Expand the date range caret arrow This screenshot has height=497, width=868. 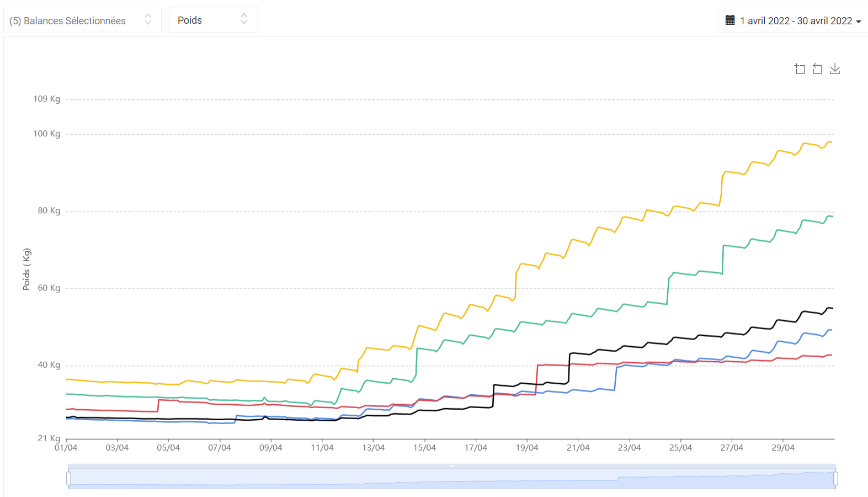tap(858, 22)
